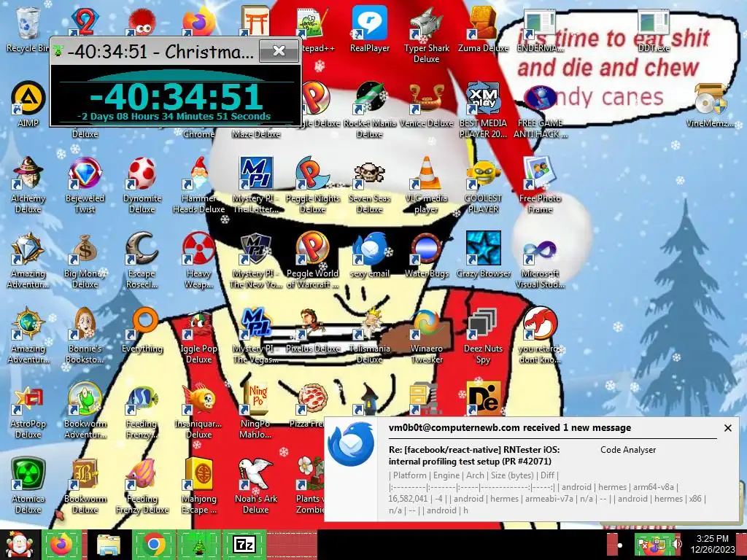Open 7-Zip from the taskbar

coord(244,544)
